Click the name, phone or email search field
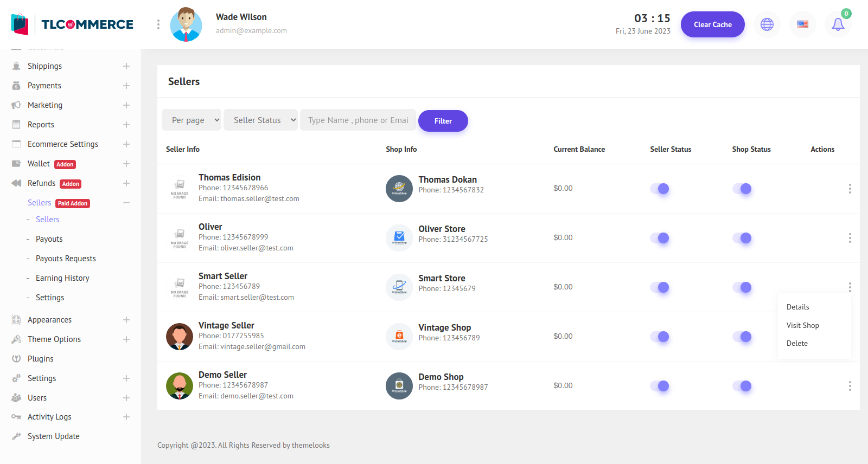The width and height of the screenshot is (868, 464). [358, 120]
